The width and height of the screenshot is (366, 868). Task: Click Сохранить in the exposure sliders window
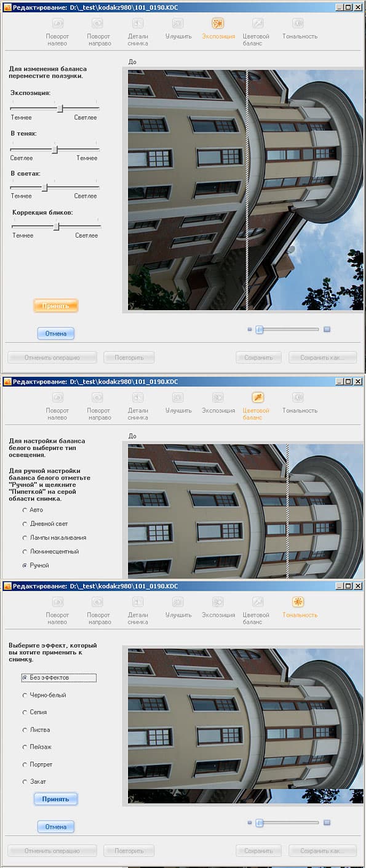pos(258,358)
